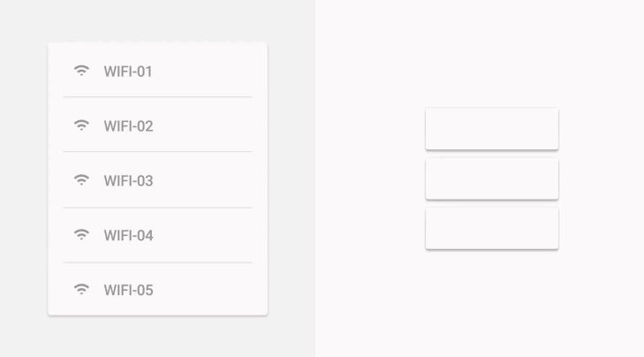Click the bottom blank card in the stack
This screenshot has width=644, height=357.
[x=492, y=228]
